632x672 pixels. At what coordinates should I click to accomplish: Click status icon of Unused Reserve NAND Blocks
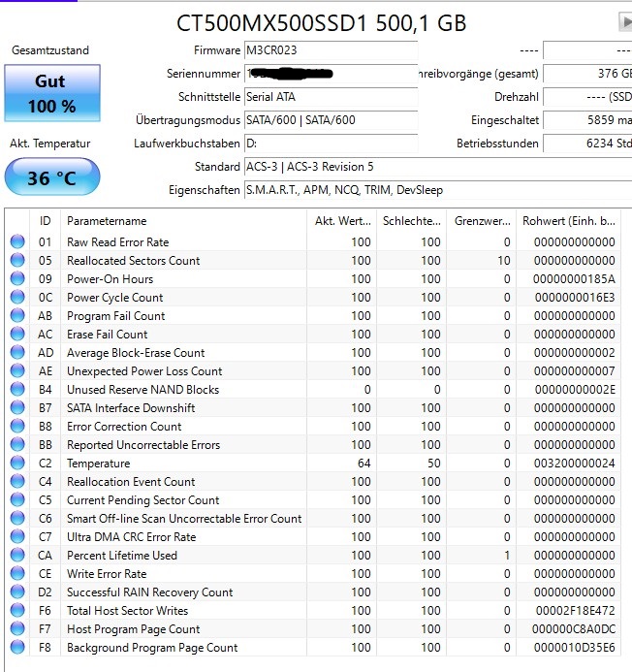point(17,389)
